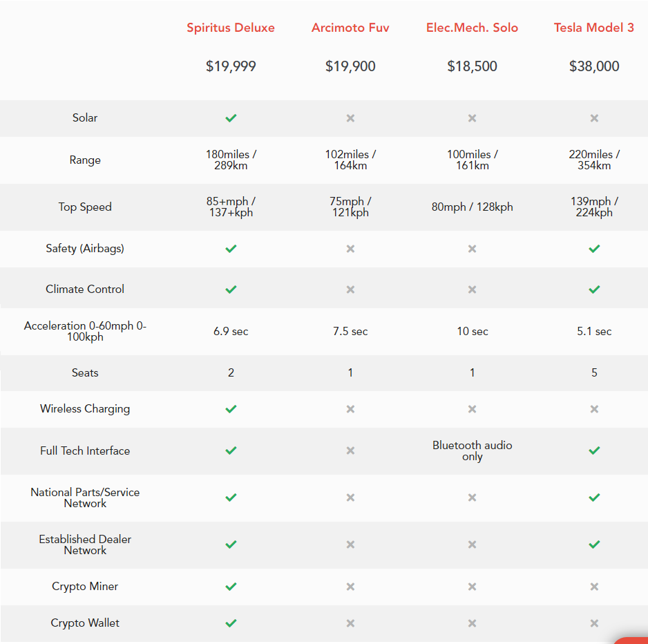Image resolution: width=648 pixels, height=644 pixels.
Task: Select the Arcimoto Fuv column heading
Action: click(350, 28)
